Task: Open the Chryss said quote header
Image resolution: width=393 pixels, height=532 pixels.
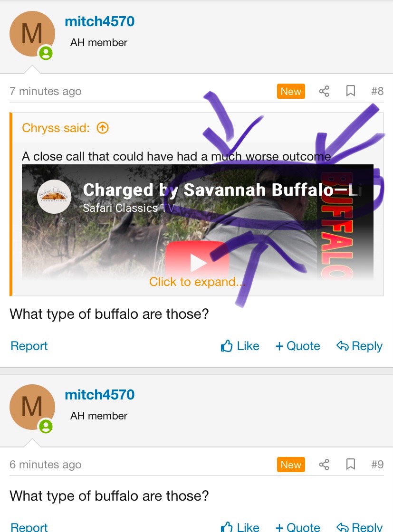Action: coord(56,128)
